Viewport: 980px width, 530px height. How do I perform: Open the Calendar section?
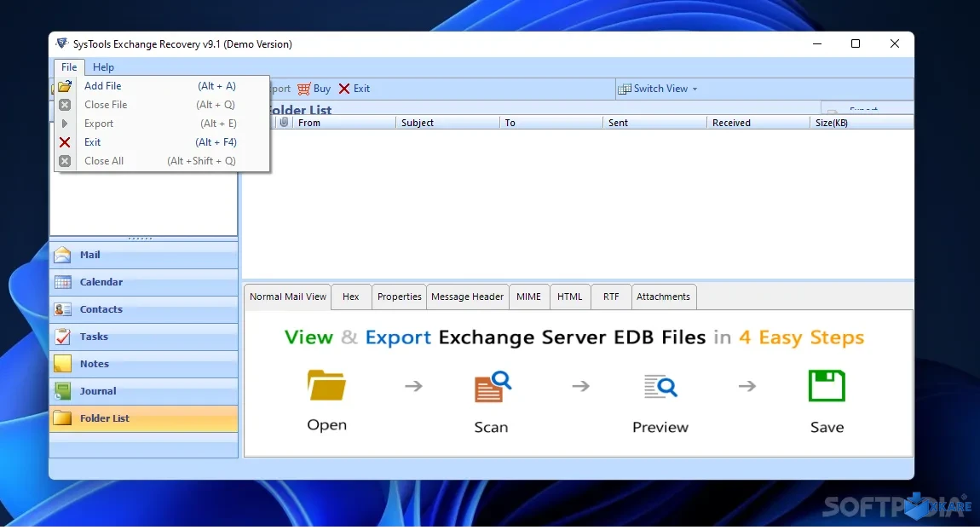tap(144, 283)
